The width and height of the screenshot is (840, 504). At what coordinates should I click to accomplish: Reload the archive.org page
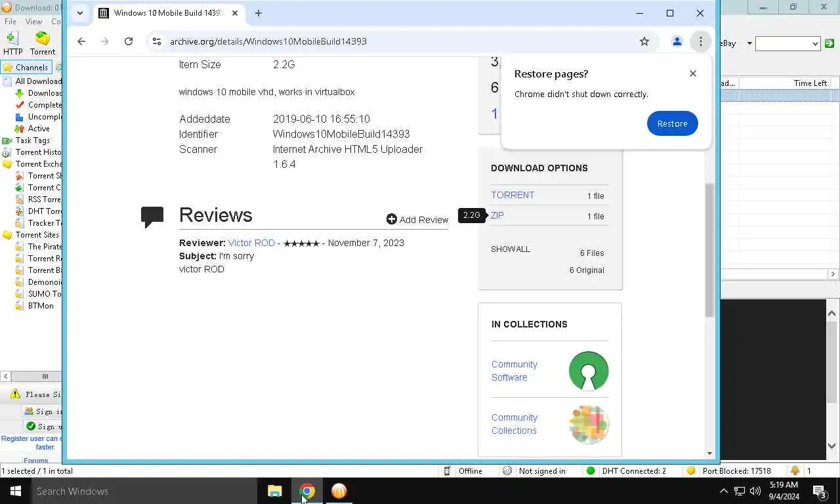129,41
